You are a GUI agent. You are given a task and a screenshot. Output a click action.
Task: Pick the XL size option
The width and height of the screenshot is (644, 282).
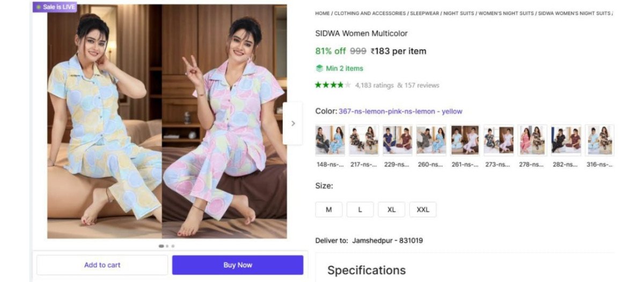(391, 209)
